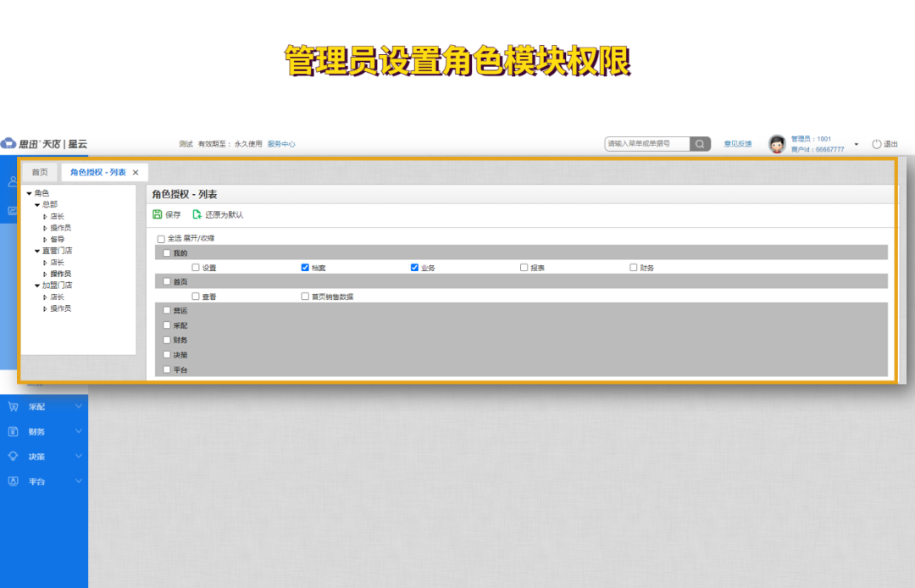Expand the 店长 node under 总部
The image size is (915, 588).
47,215
